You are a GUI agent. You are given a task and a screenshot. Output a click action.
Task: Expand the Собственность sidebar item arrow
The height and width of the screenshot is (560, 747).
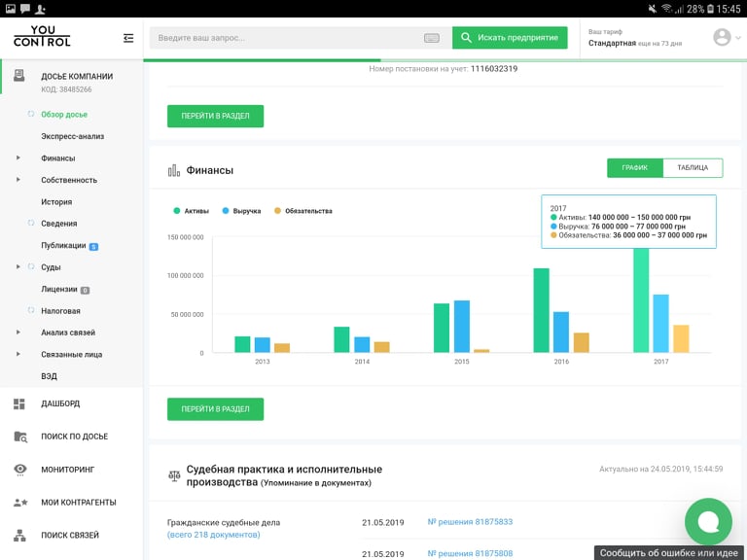tap(18, 180)
